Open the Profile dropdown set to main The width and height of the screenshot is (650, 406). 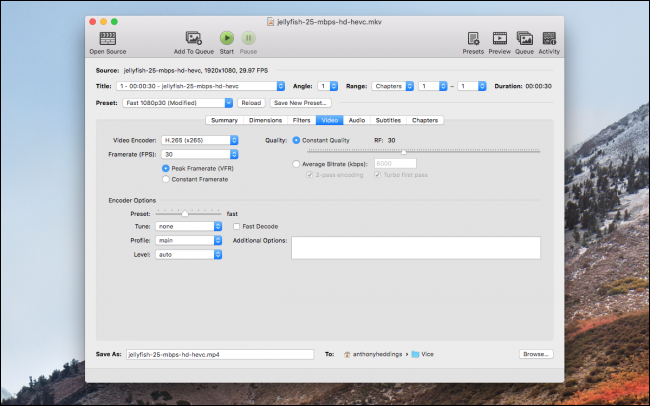point(189,240)
